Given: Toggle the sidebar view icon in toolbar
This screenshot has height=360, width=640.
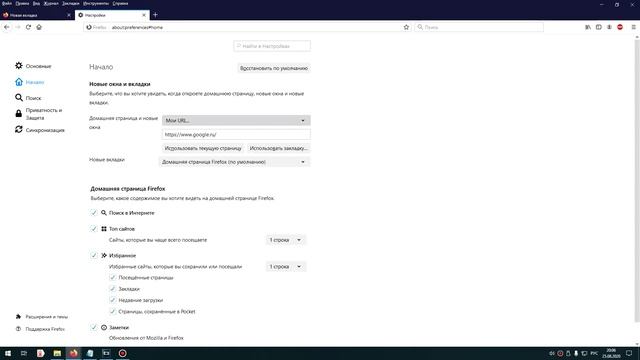Looking at the screenshot, I should click(598, 27).
